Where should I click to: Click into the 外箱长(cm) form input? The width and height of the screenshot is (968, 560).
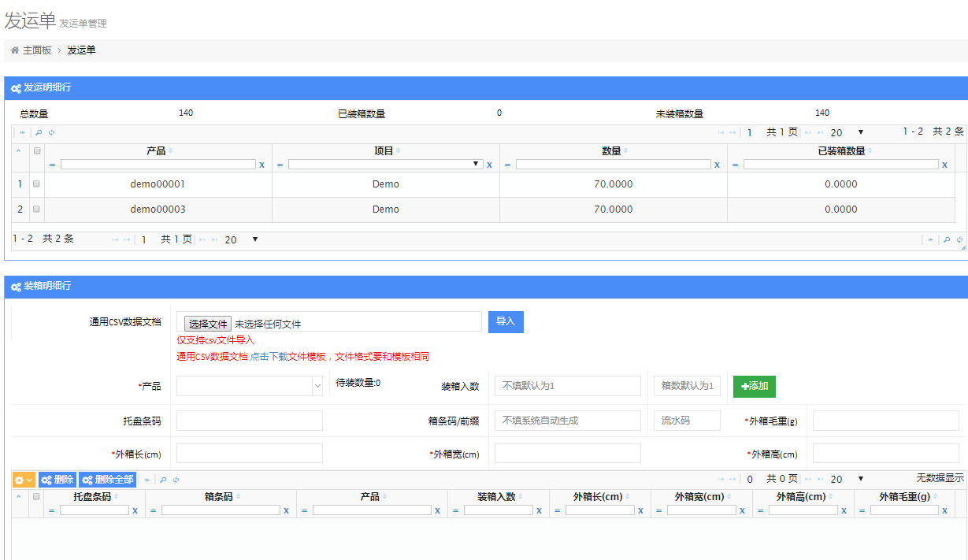click(x=250, y=453)
